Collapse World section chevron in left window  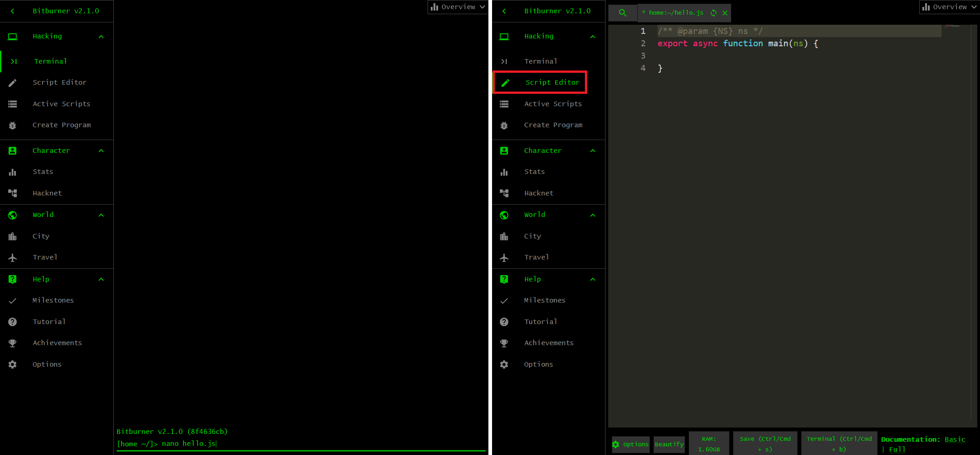[101, 215]
